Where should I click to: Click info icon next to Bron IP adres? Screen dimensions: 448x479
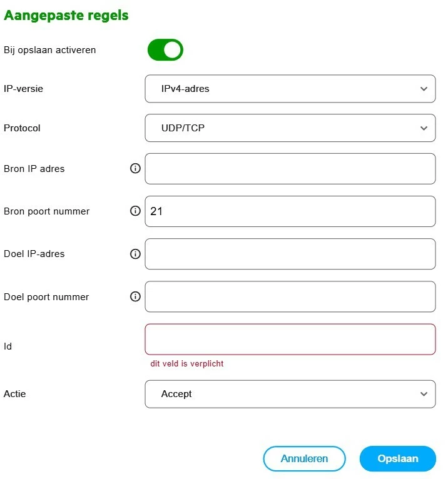tap(135, 169)
